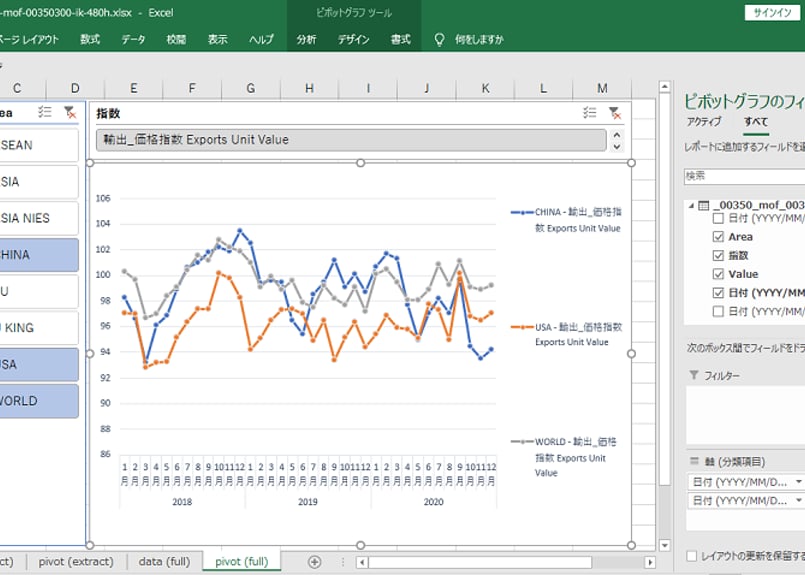This screenshot has height=575, width=805.
Task: Open the デザイン ribbon tab
Action: [x=353, y=40]
